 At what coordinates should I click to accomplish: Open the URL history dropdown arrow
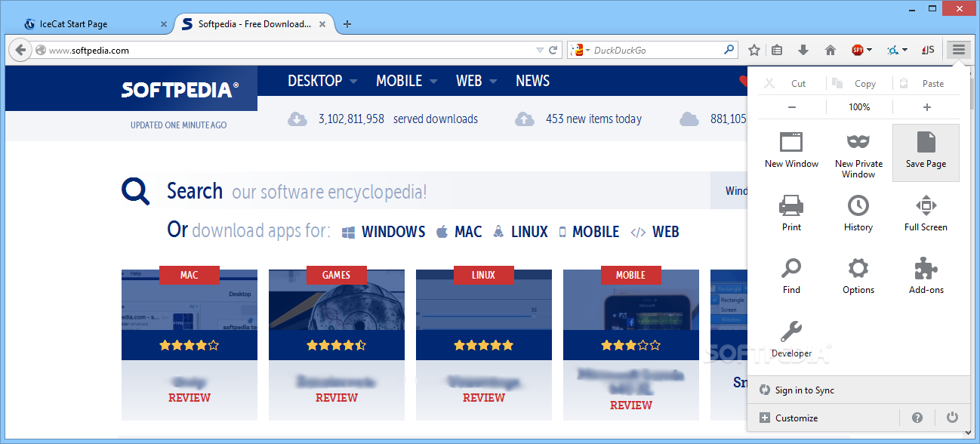(x=540, y=50)
